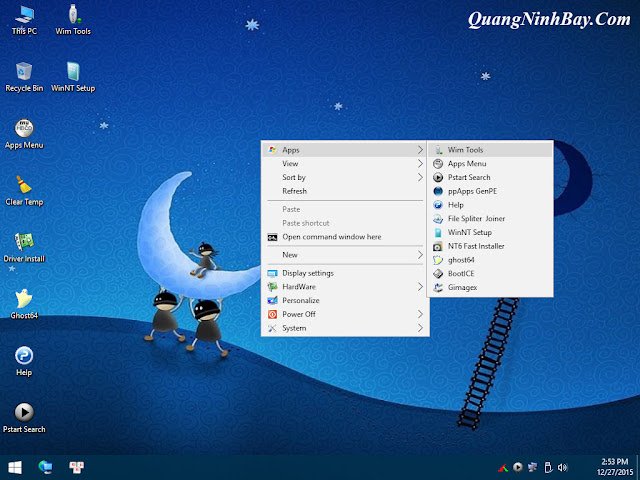Choose Wim Tools in Apps submenu
The width and height of the screenshot is (640, 480).
tap(490, 150)
